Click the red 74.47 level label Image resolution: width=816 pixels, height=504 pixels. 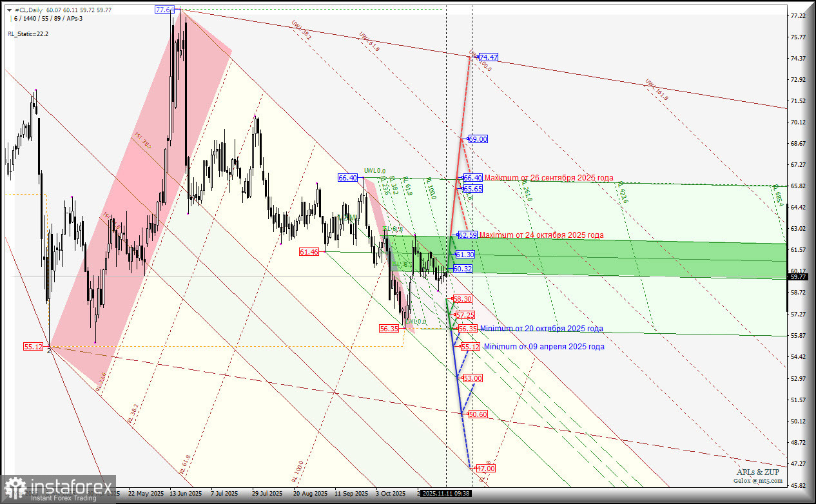pos(489,57)
